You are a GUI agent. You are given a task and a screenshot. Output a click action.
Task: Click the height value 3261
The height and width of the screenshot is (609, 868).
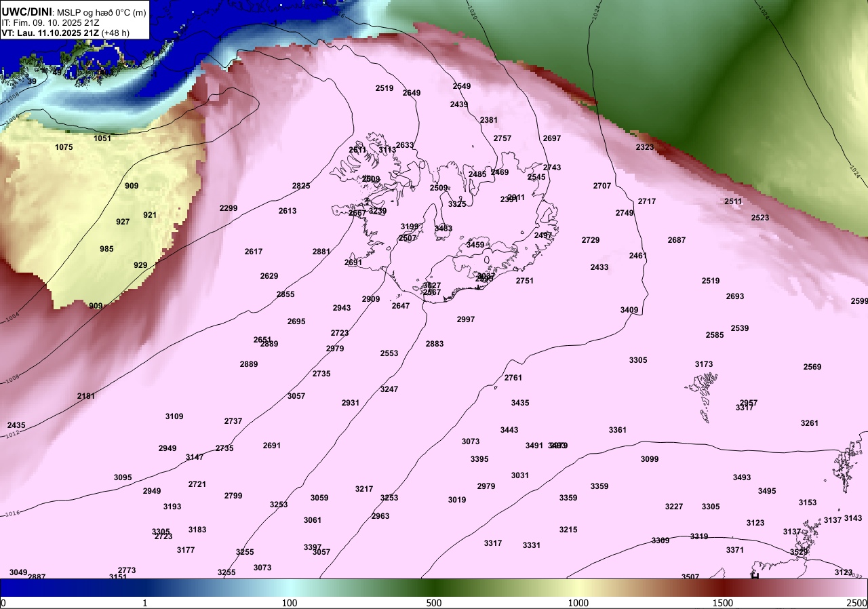(810, 423)
